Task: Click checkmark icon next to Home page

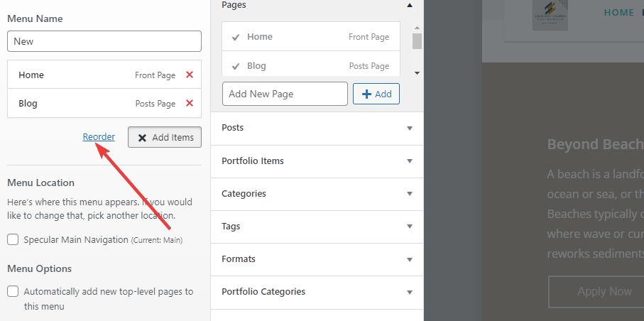Action: pyautogui.click(x=236, y=37)
